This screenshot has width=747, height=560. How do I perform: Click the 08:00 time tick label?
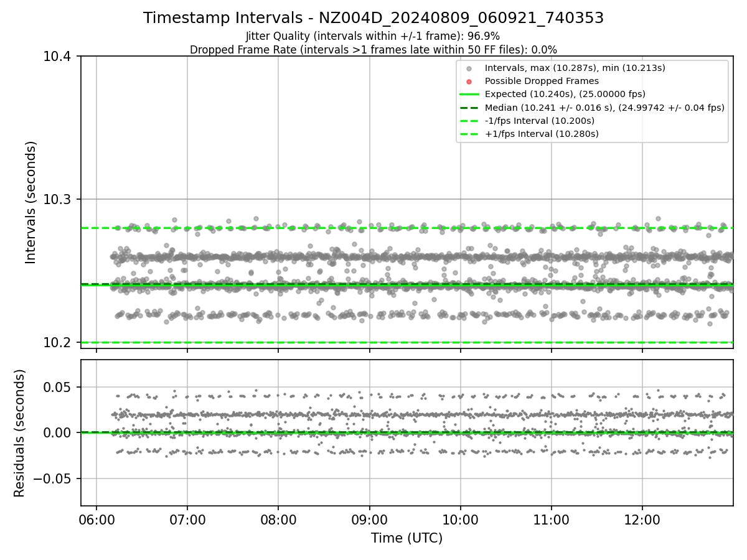(278, 519)
